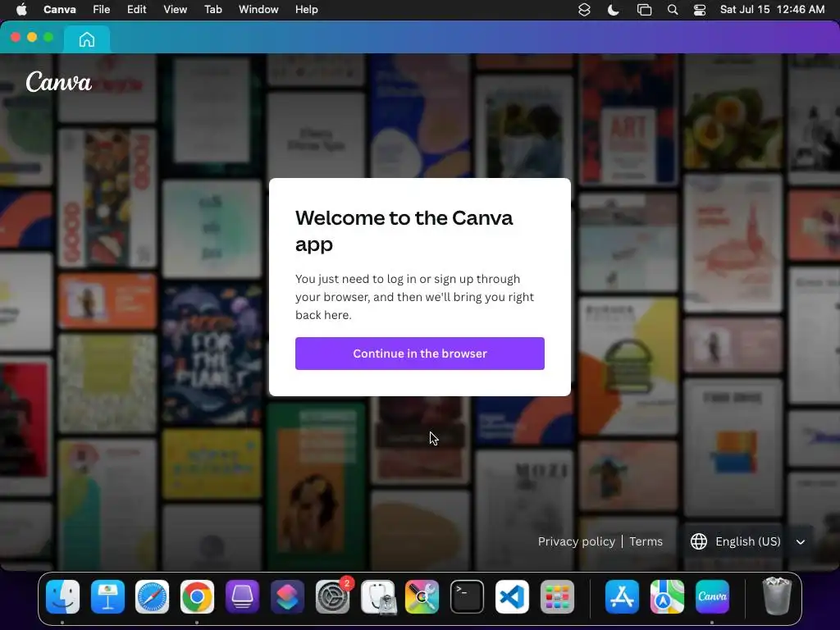
Task: Click the Canva home tab icon
Action: click(x=87, y=39)
